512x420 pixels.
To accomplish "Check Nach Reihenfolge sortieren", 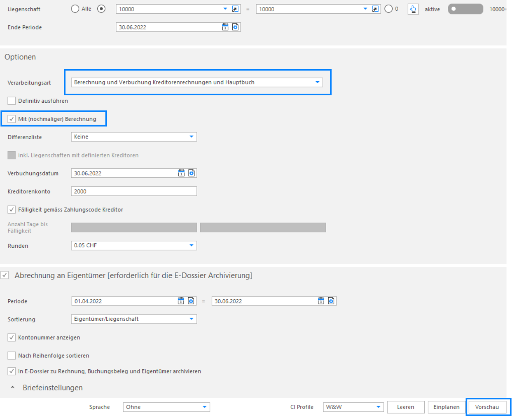I will tap(12, 356).
